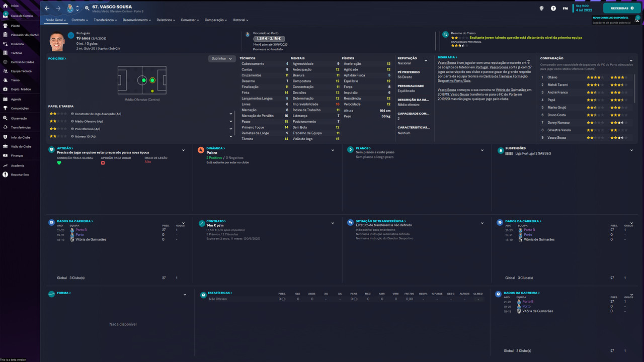The width and height of the screenshot is (644, 362).
Task: Open the Biografia link
Action: [447, 57]
